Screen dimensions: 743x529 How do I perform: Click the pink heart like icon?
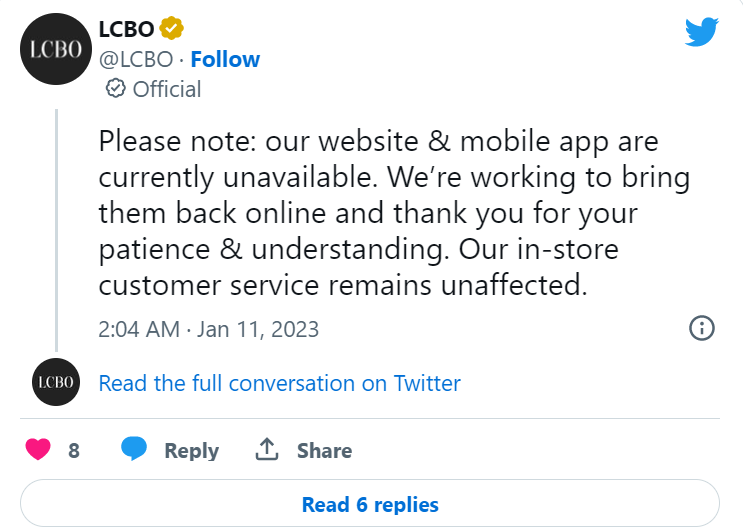pos(38,449)
